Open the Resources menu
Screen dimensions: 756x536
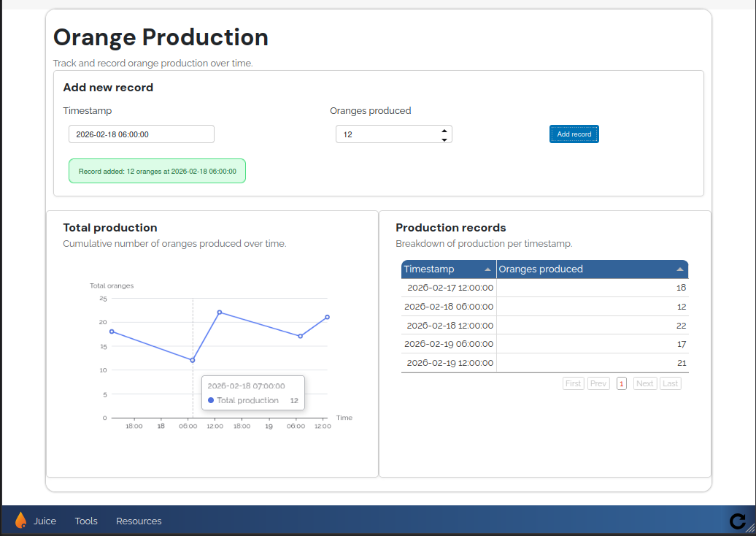[x=139, y=521]
